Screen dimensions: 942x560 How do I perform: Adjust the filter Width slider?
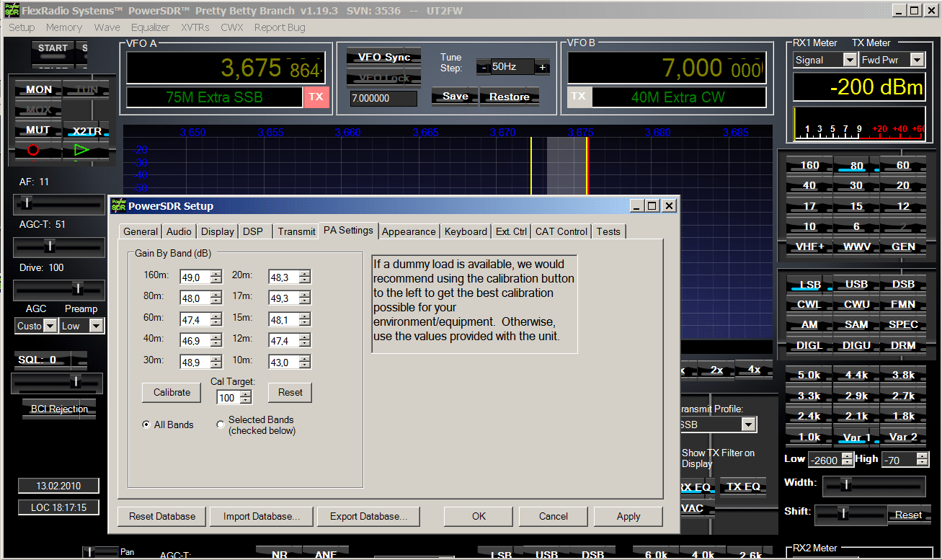click(x=874, y=485)
